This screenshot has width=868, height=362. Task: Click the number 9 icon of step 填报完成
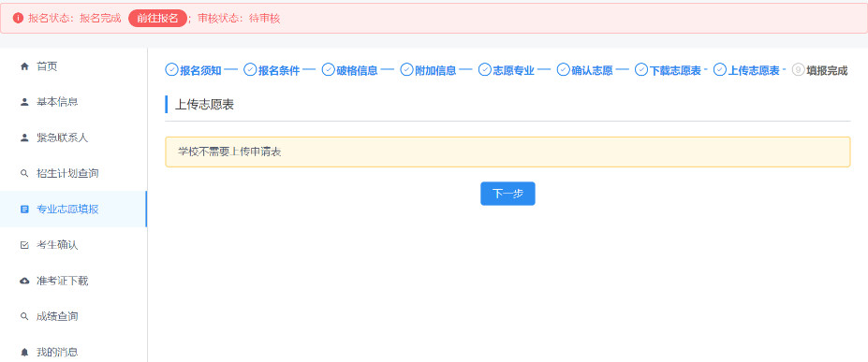click(799, 69)
